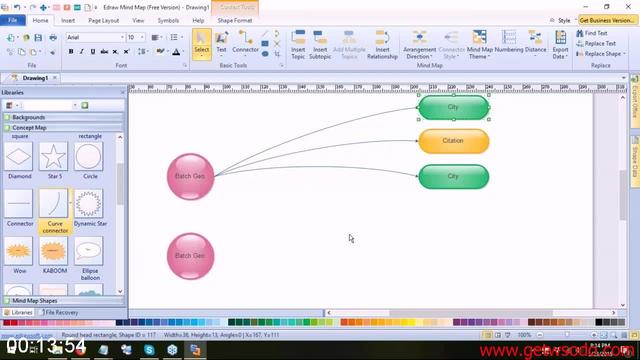The width and height of the screenshot is (640, 360).
Task: Undo the last action in quick access toolbar
Action: click(x=17, y=7)
